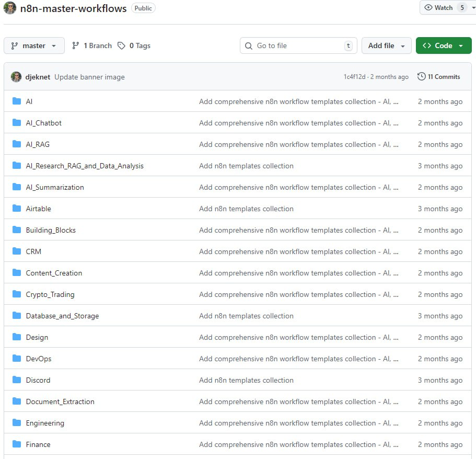Open the Document_Extraction folder name
Screen dimensions: 476x459
60,401
